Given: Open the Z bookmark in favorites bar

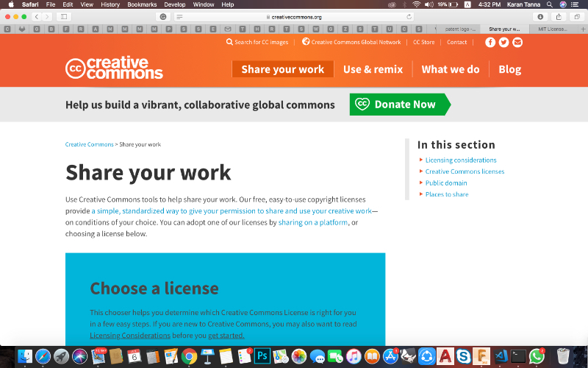Looking at the screenshot, I should [x=345, y=29].
